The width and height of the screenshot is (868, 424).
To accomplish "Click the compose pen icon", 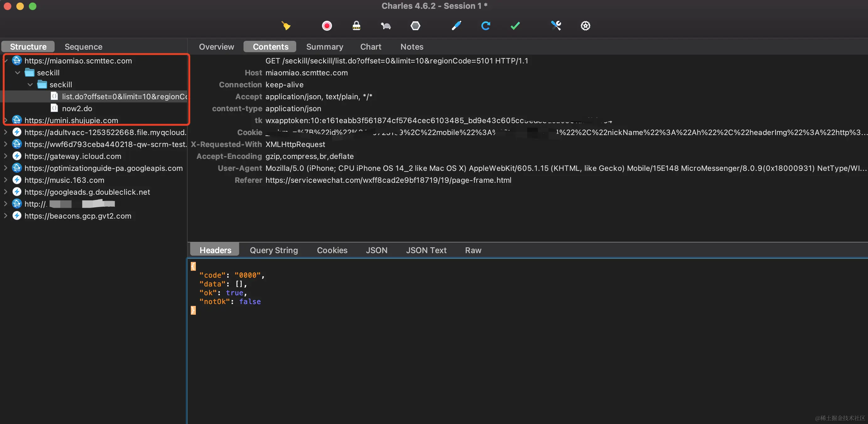I will [456, 26].
